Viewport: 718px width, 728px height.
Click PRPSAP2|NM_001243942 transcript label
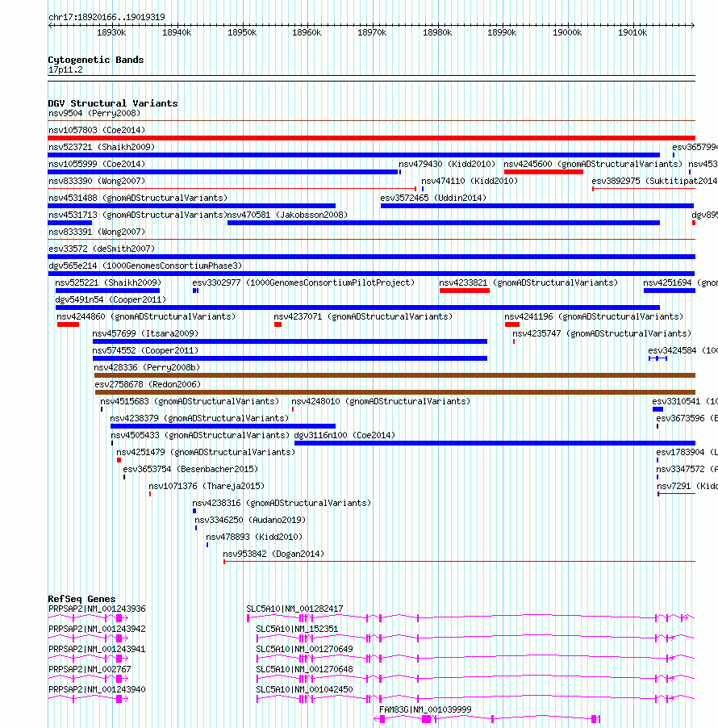click(x=97, y=629)
